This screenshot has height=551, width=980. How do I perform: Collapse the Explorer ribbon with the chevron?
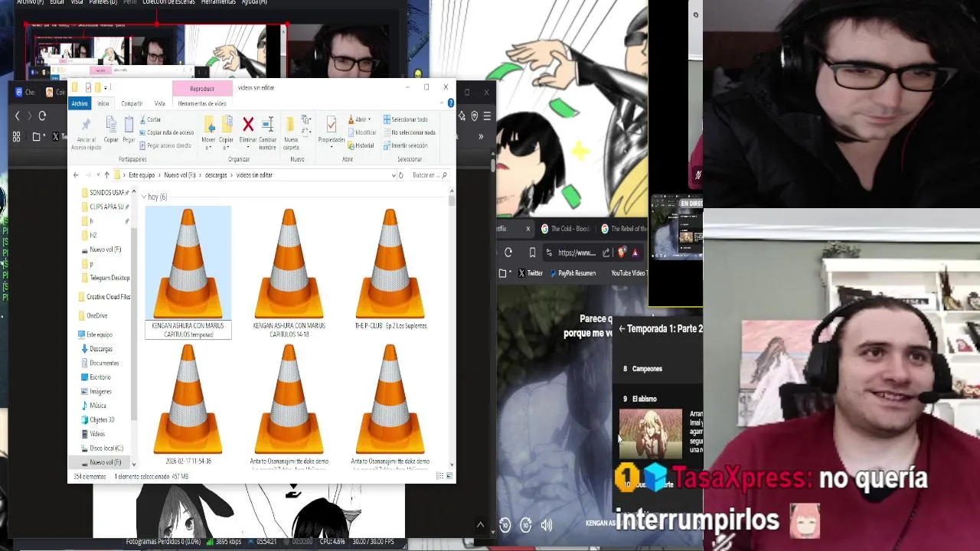(441, 103)
